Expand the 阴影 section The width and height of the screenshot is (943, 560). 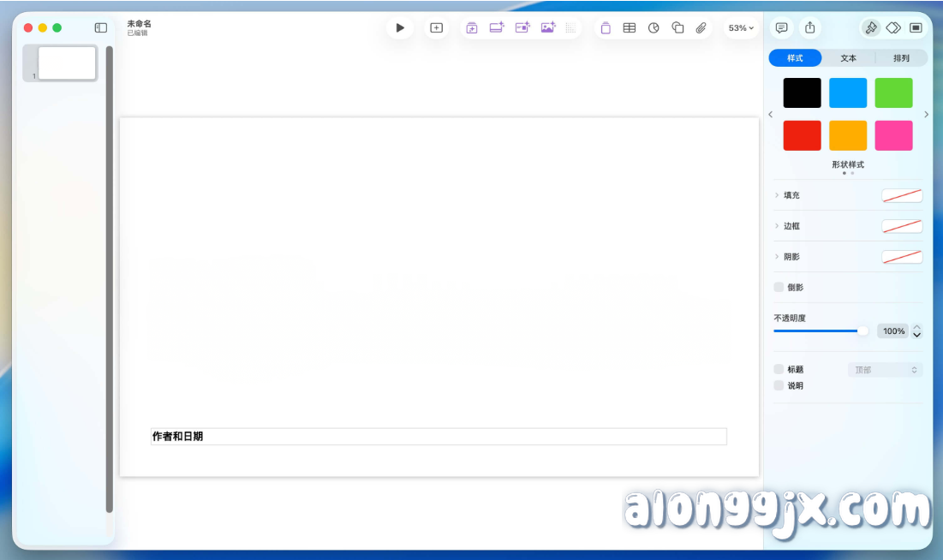pyautogui.click(x=776, y=256)
